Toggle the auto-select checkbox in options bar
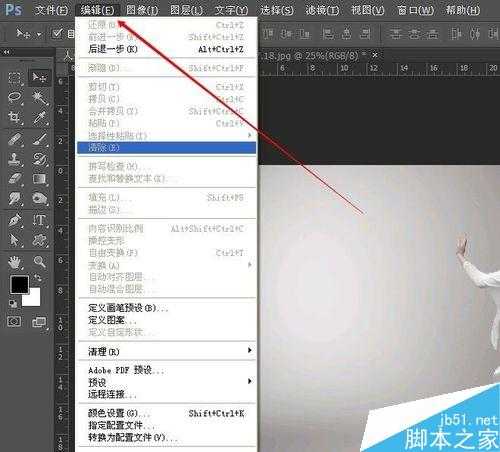This screenshot has height=452, width=500. [57, 33]
